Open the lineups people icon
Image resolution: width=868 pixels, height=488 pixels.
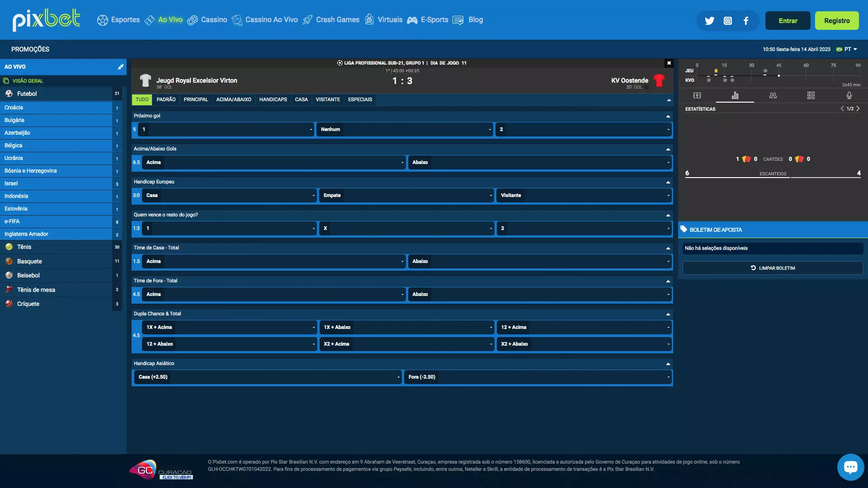[773, 95]
